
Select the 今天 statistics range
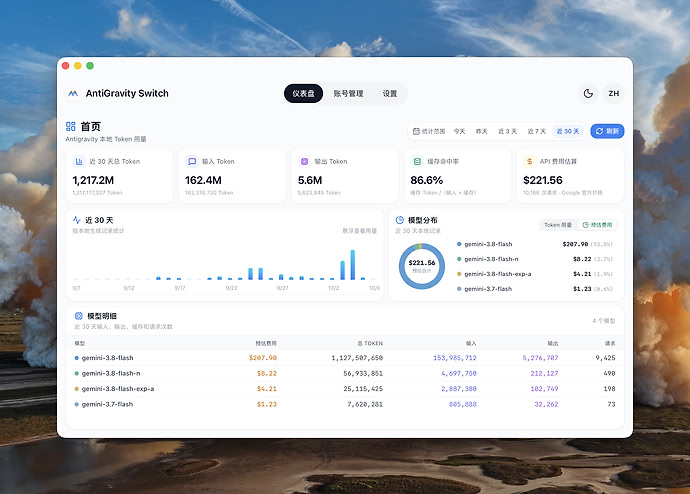pos(459,131)
